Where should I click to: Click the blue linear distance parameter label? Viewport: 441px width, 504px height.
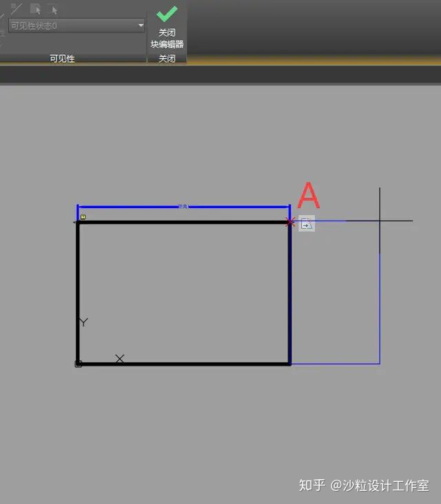coord(183,206)
